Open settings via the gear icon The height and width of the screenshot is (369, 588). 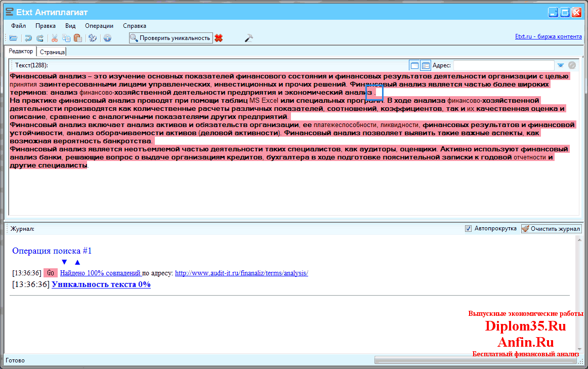point(93,38)
